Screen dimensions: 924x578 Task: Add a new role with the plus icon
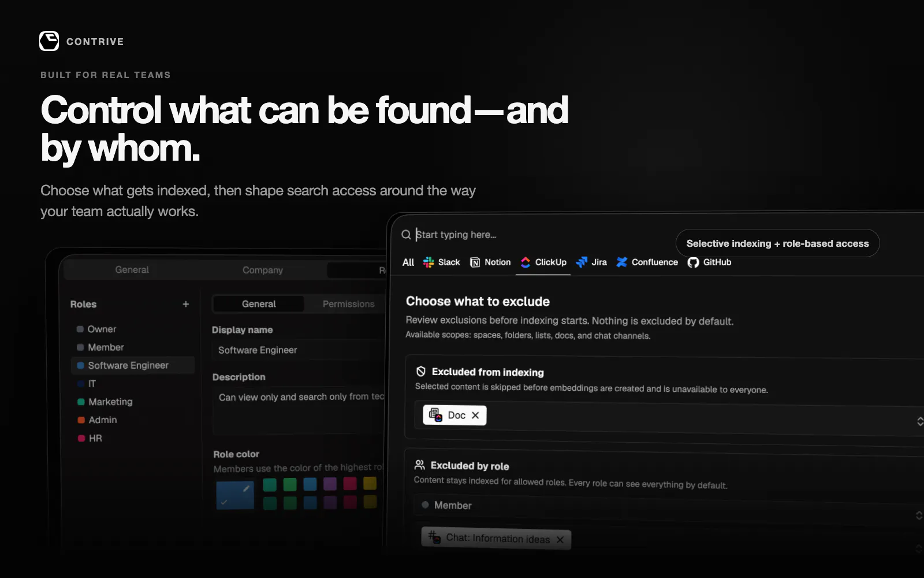[186, 304]
